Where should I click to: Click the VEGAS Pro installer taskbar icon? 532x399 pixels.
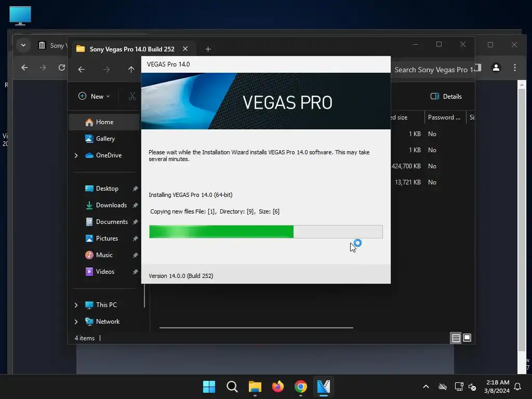(324, 387)
